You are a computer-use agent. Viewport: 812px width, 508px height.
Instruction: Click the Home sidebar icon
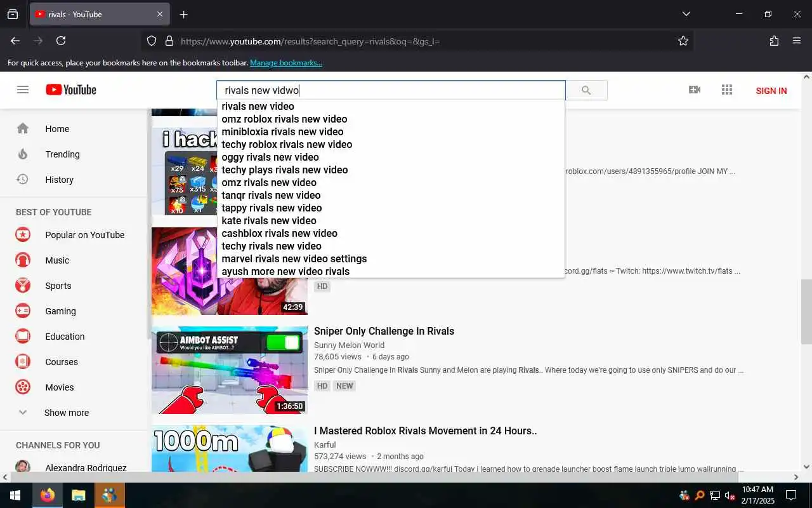(23, 128)
